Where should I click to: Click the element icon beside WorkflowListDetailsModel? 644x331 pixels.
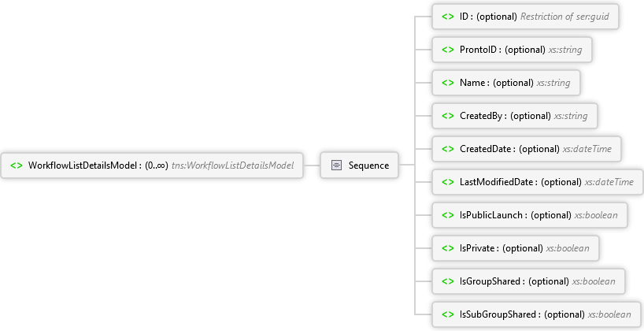click(x=16, y=165)
